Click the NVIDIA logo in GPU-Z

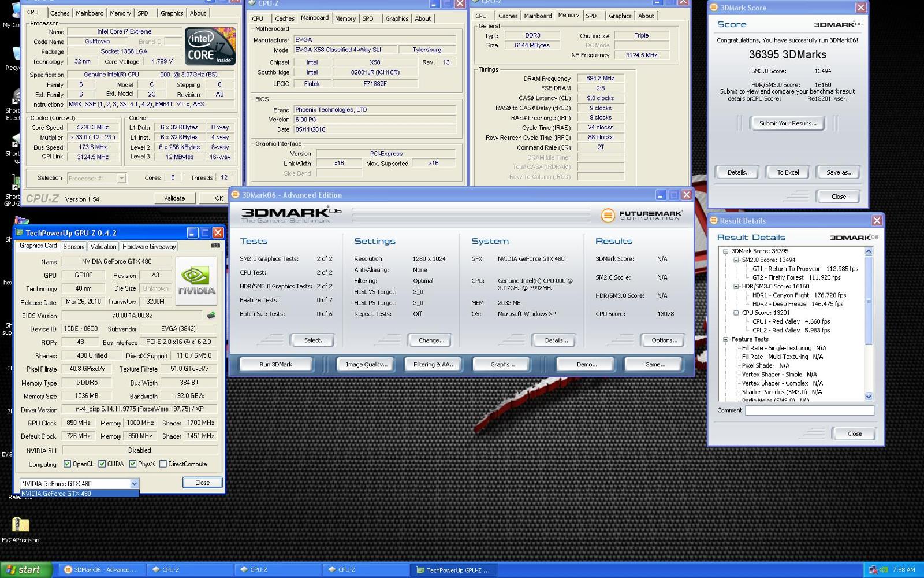197,281
